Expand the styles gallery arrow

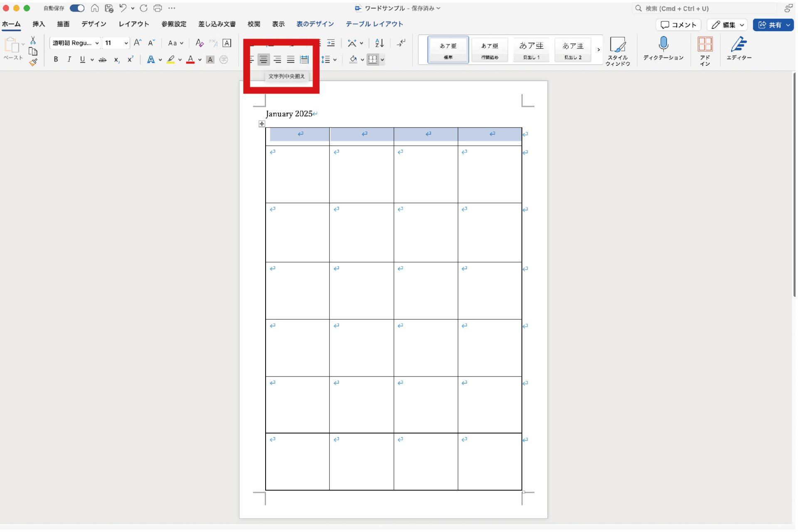[x=598, y=49]
